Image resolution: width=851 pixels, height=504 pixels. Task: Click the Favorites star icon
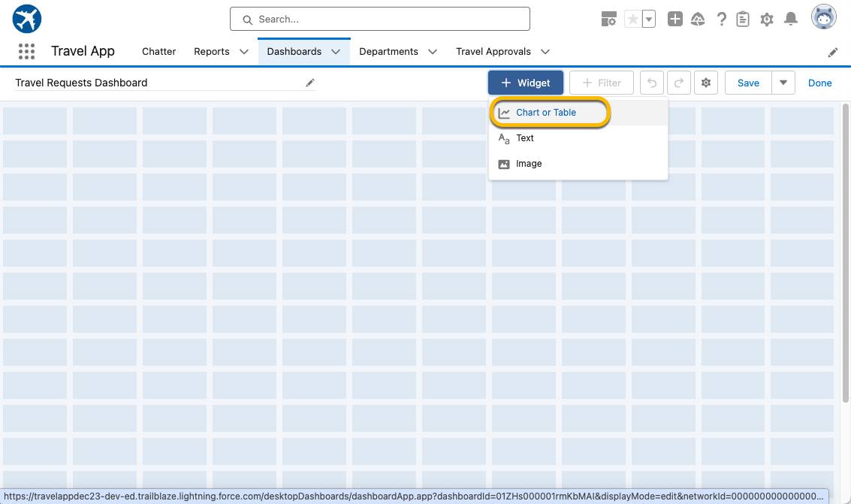pos(632,19)
